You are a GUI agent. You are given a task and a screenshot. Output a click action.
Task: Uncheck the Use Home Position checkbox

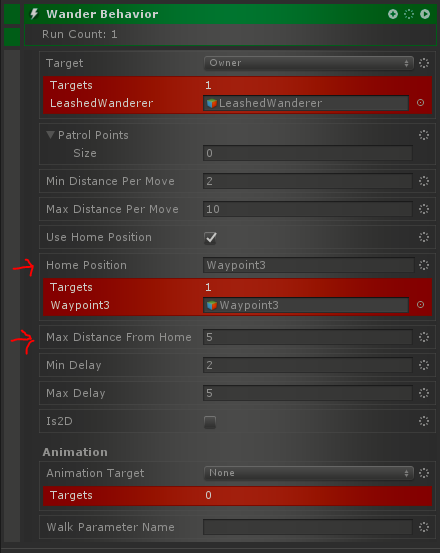point(210,237)
